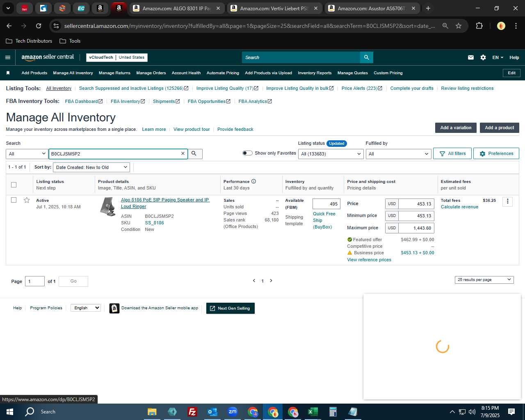Screen dimensions: 525x420
Task: Open the Algo 8186 product title link
Action: [x=165, y=203]
